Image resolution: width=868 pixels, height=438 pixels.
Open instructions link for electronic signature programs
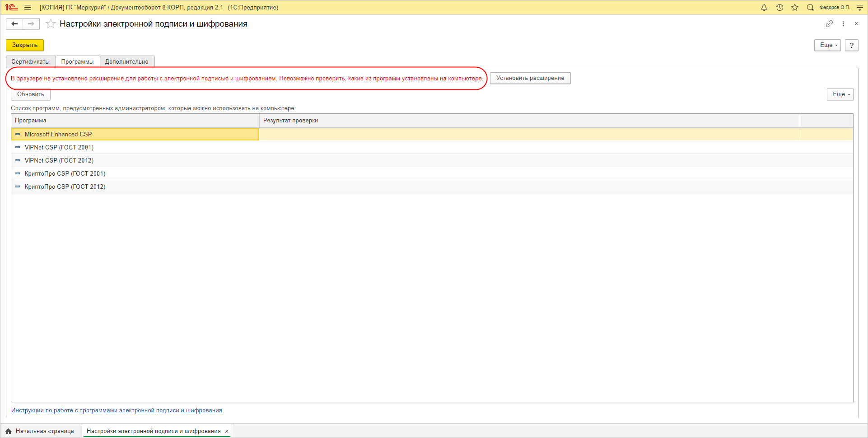click(117, 410)
